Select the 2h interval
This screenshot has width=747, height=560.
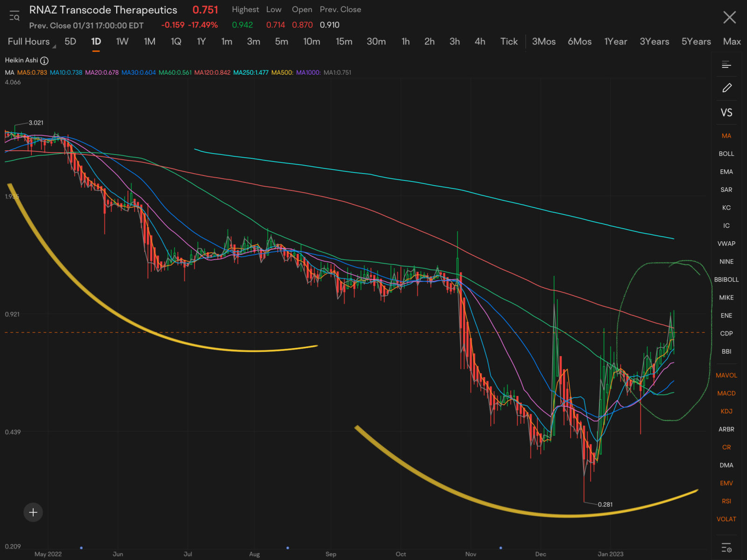(430, 42)
